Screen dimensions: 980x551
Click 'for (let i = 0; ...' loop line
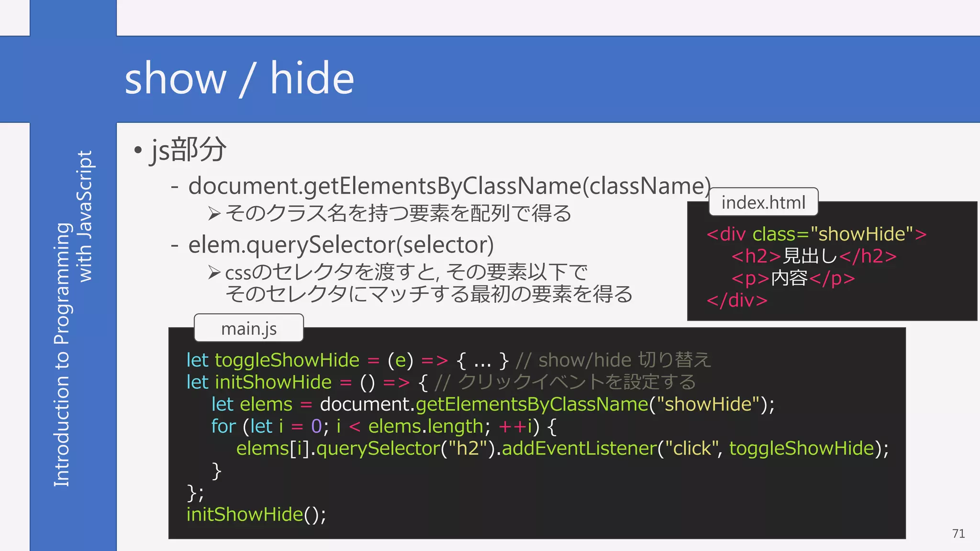[383, 427]
